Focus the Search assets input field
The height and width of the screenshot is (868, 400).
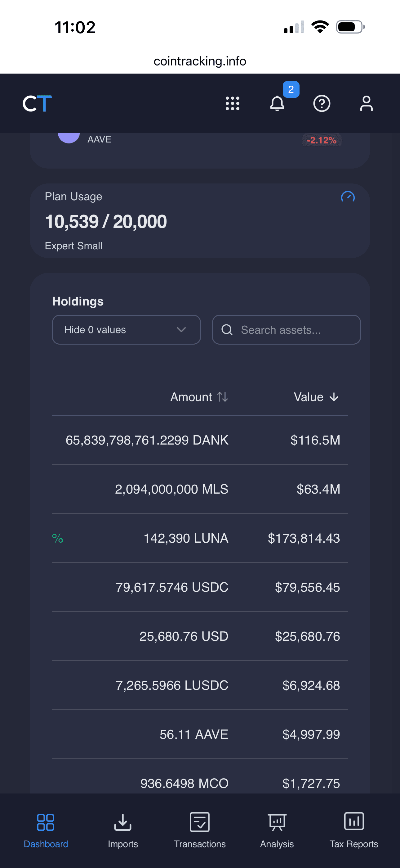tap(287, 330)
